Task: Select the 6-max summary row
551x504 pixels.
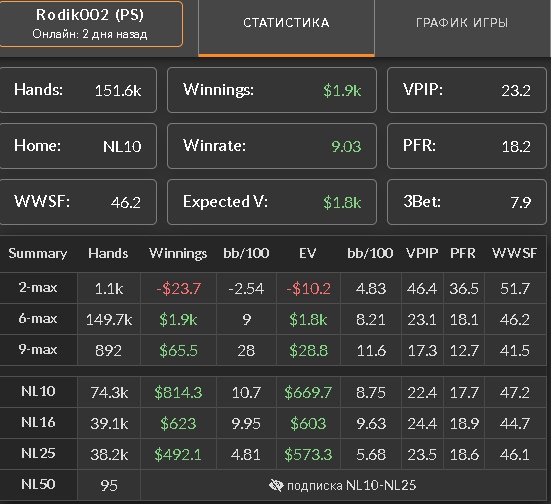Action: pos(273,319)
